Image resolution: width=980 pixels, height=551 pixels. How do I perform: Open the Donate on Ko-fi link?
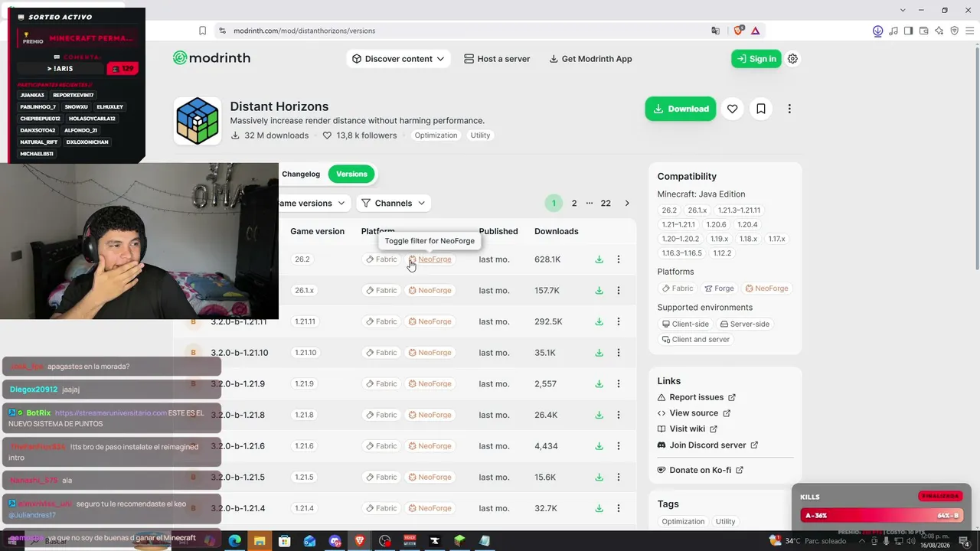pyautogui.click(x=701, y=470)
